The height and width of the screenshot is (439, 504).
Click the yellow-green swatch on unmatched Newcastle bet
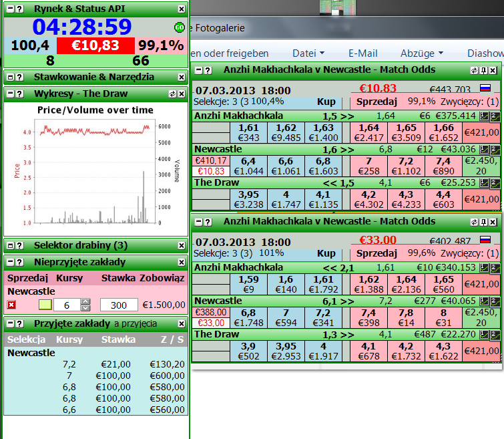point(45,305)
